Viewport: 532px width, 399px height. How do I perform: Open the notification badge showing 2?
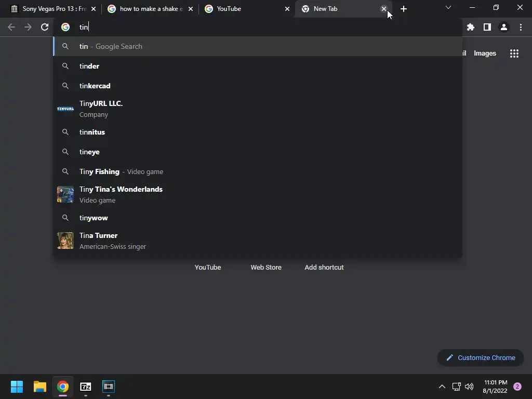coord(517,387)
